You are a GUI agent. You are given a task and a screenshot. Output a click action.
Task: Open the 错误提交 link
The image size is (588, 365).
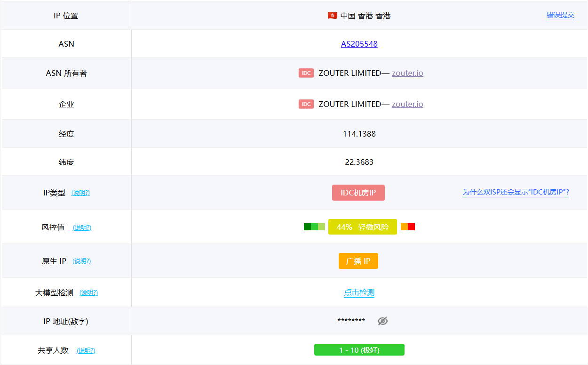click(560, 15)
